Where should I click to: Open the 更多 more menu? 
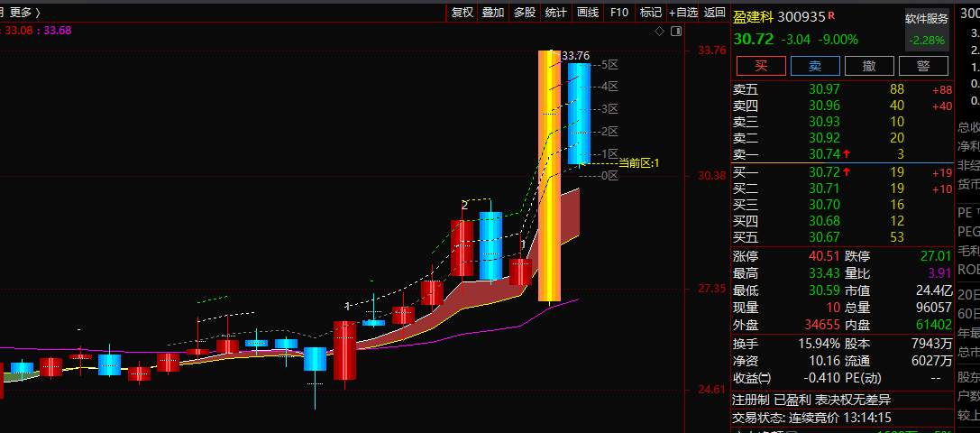click(25, 13)
